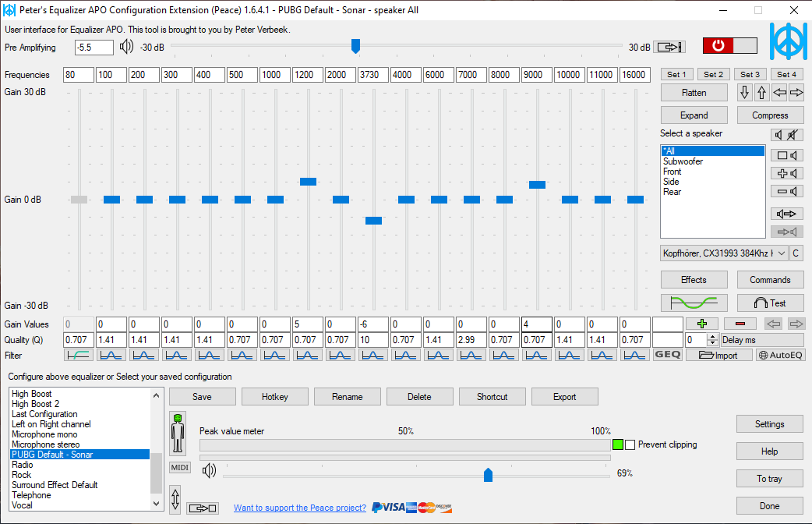Click the speaker icon beside Pre Amplifying
The image size is (812, 524).
126,47
